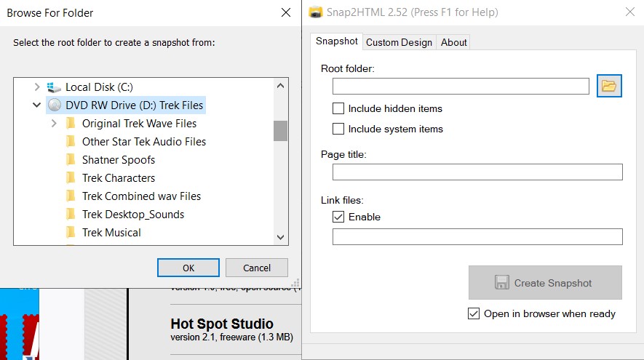The width and height of the screenshot is (644, 360).
Task: Open the Custom Design tab
Action: [399, 42]
